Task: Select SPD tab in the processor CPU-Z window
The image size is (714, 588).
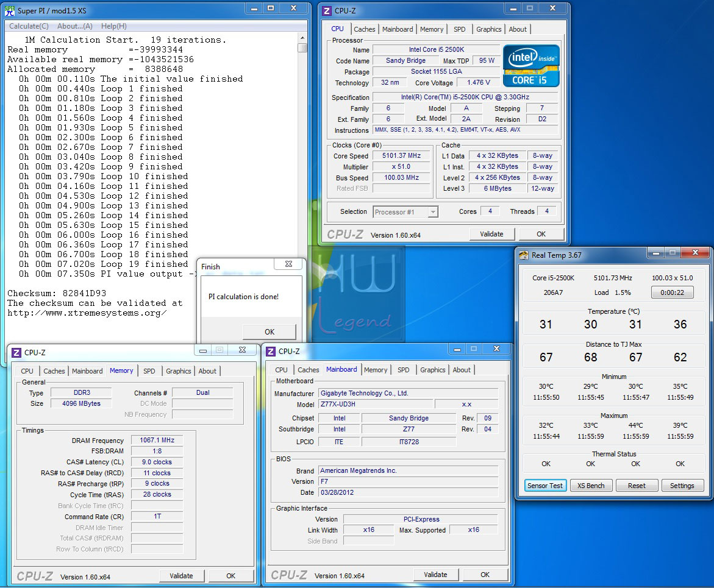Action: [460, 29]
